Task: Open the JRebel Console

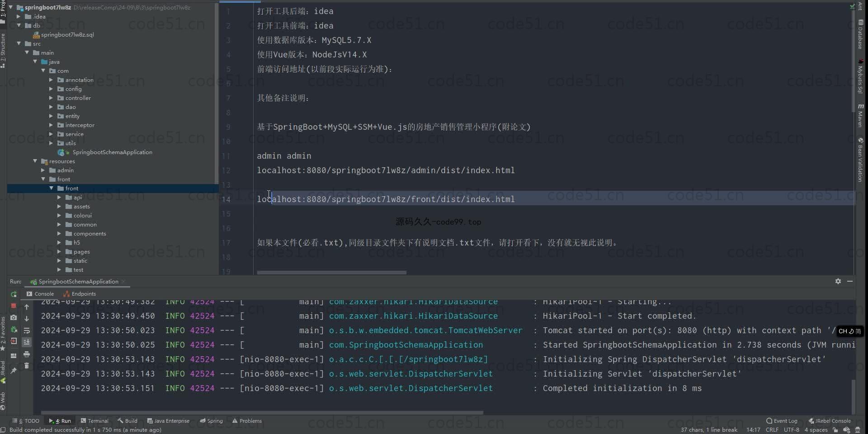Action: click(830, 421)
